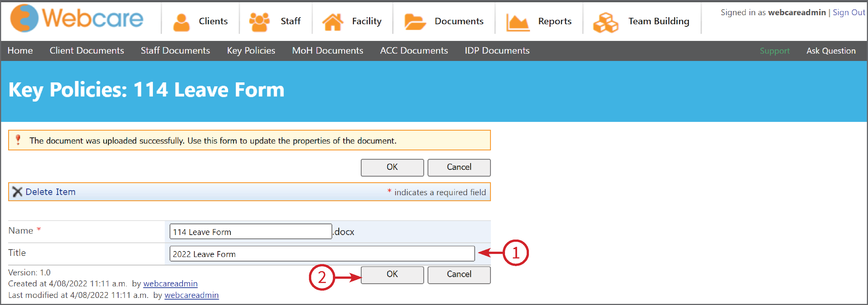The height and width of the screenshot is (305, 868).
Task: Sign out of webcareadmin
Action: [x=849, y=12]
